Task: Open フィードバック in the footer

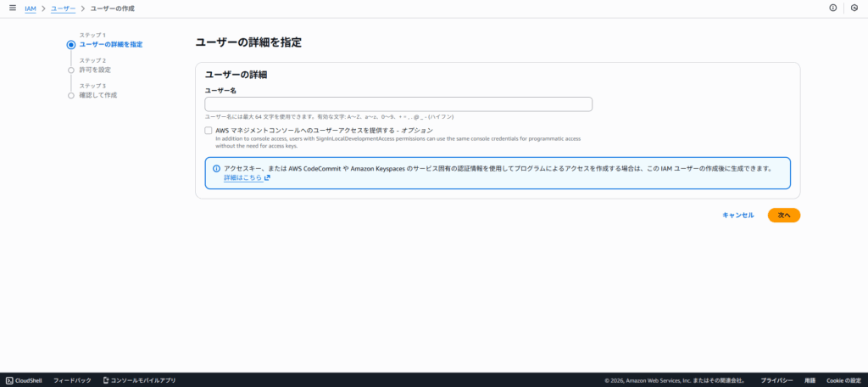Action: [72, 380]
